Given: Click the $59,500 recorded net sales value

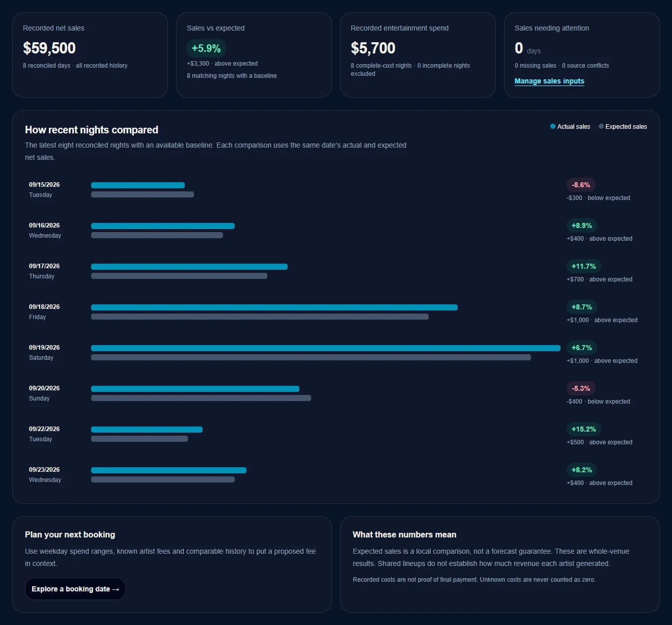Looking at the screenshot, I should pos(49,48).
